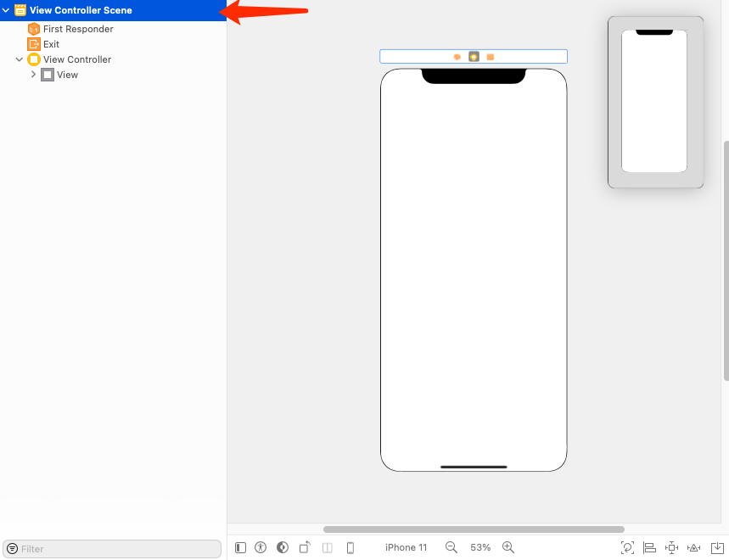The height and width of the screenshot is (560, 729).
Task: Click the accessibility options icon in bottom bar
Action: 261,548
